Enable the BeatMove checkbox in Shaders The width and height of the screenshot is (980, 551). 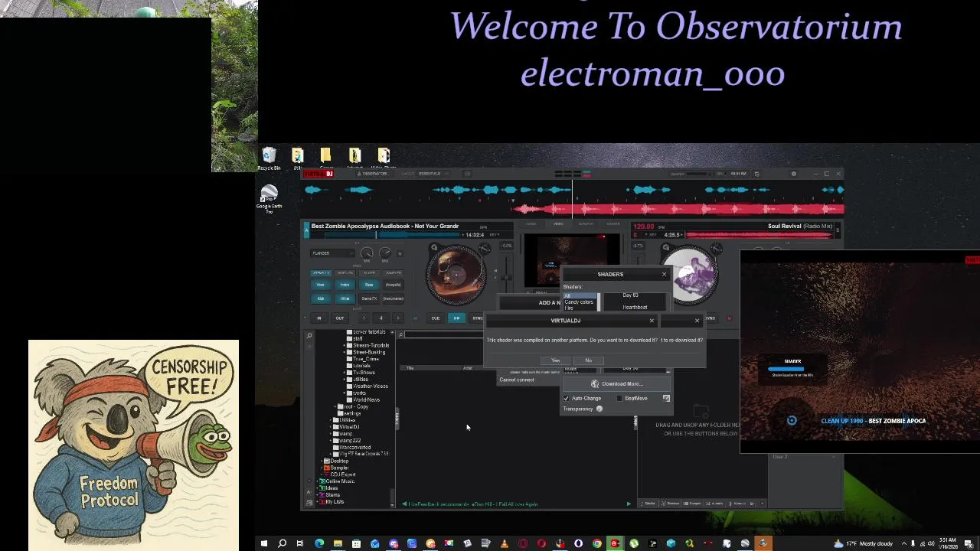coord(619,398)
